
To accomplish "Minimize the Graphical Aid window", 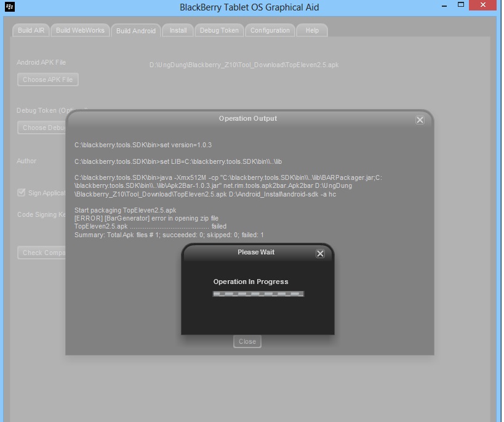I will point(444,6).
